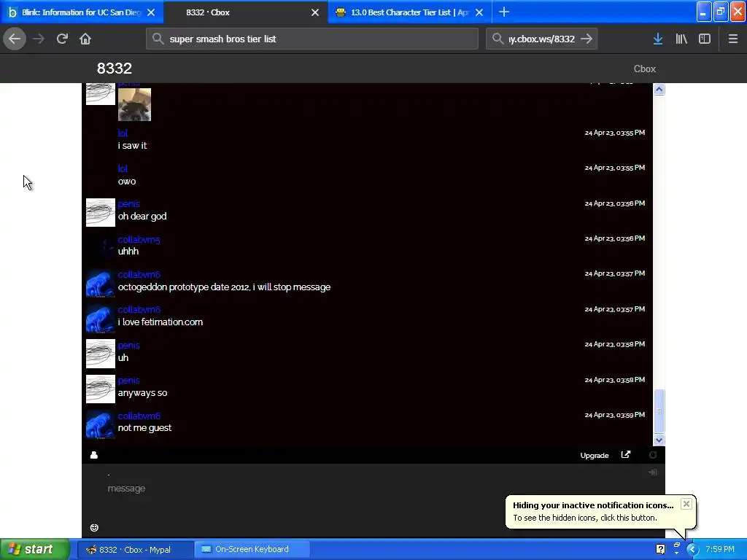Open the Windows start button
Viewport: 747px width, 560px height.
[x=34, y=549]
